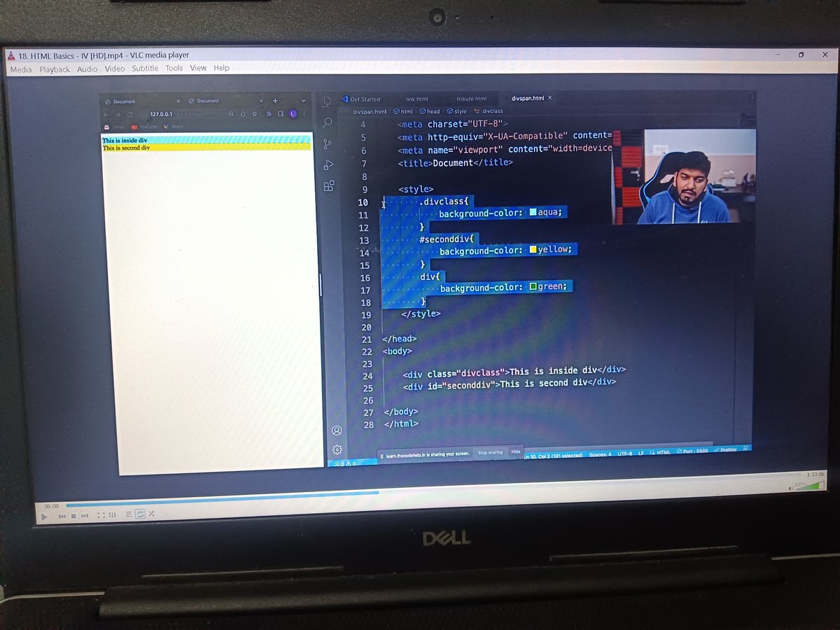Click the browser profile avatar 'L'

(293, 113)
